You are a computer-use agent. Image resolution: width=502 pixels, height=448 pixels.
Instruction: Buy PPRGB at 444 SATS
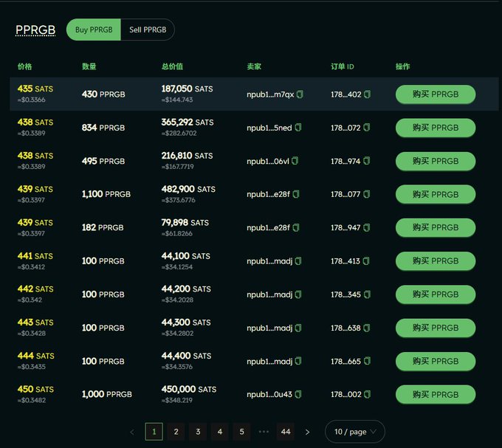pos(436,362)
